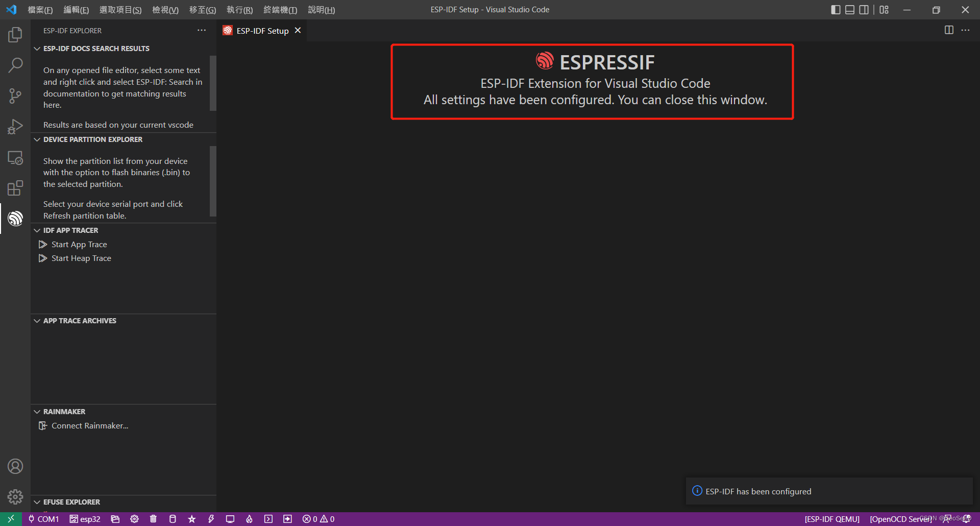Screen dimensions: 980x526
Task: Open the Manage gear in activity bar
Action: (15, 497)
